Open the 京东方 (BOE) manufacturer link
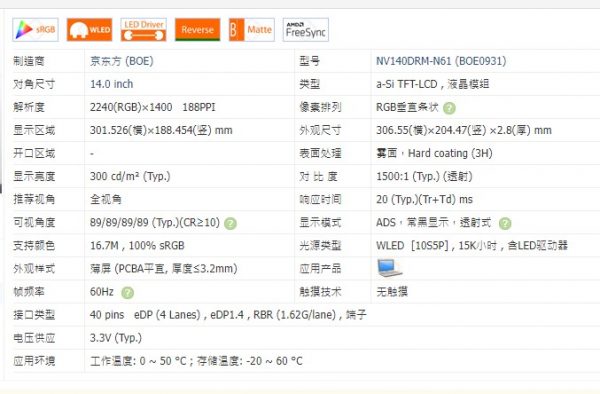 (122, 61)
